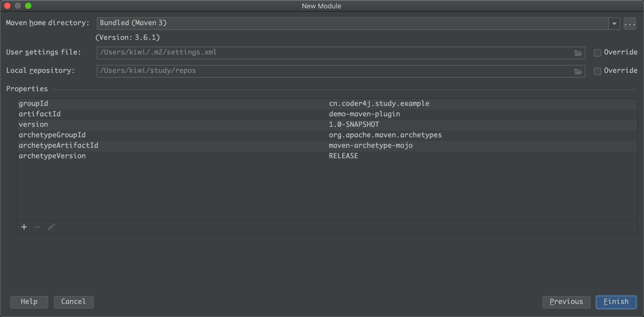Click the green zoom window button

(x=28, y=6)
